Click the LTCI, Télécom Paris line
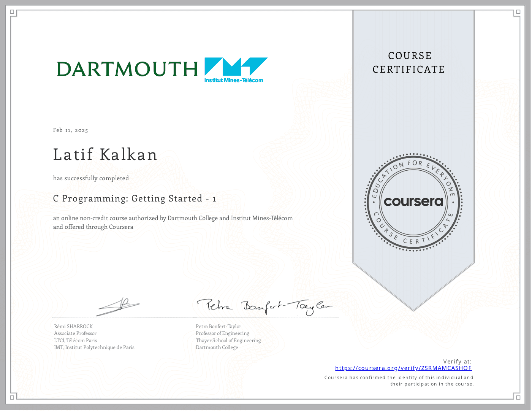532x411 pixels. [76, 341]
